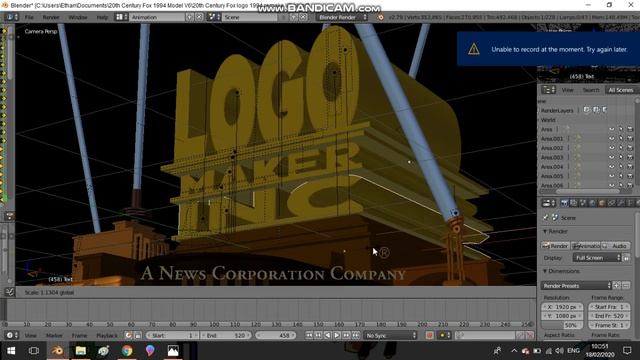Jump to last frame playback button
The image size is (640, 360).
point(356,336)
